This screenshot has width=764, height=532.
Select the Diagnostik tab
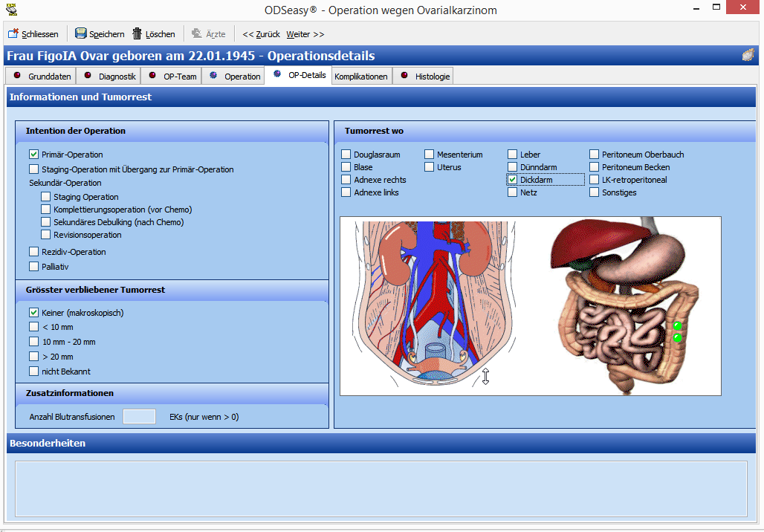(x=109, y=77)
